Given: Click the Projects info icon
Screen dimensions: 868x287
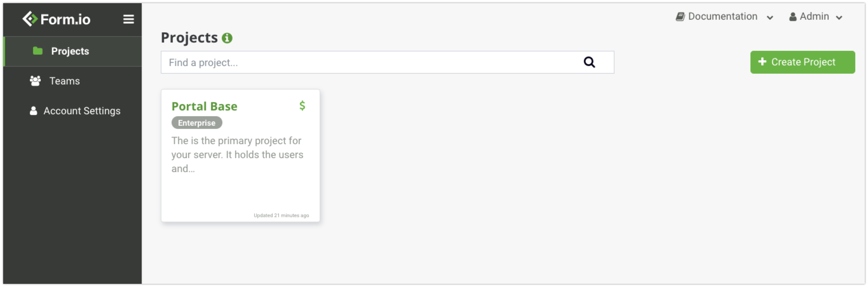Looking at the screenshot, I should click(227, 38).
